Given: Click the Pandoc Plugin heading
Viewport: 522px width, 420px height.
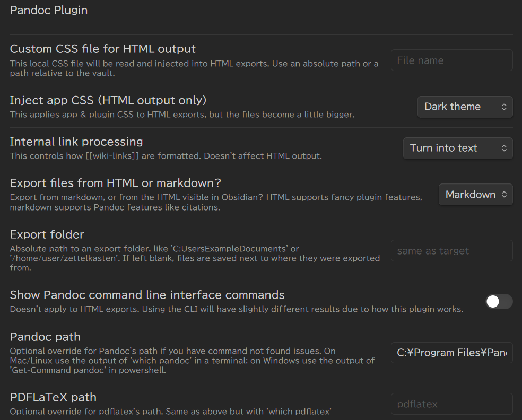Looking at the screenshot, I should (49, 10).
